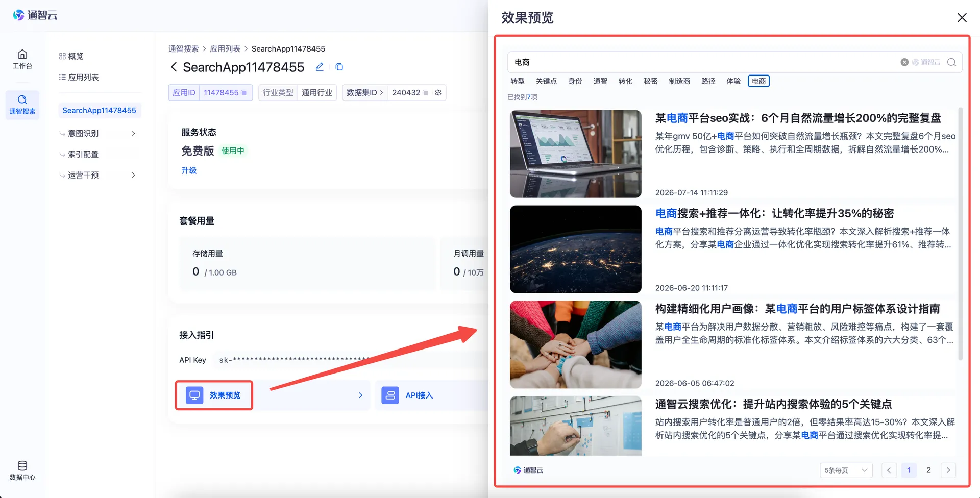The height and width of the screenshot is (498, 980).
Task: Open 概览 in side menu
Action: point(71,56)
